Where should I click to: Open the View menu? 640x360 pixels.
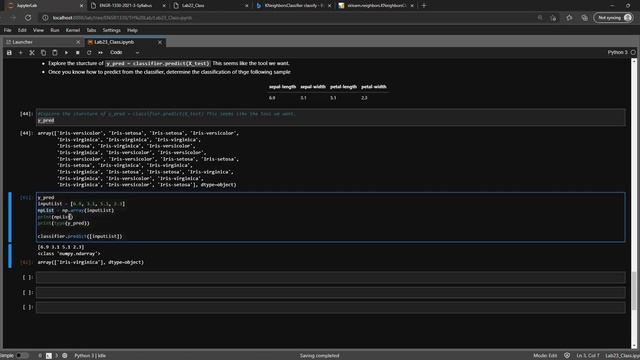click(38, 30)
